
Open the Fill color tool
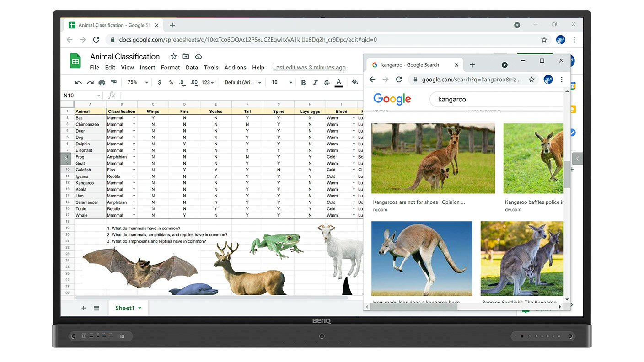tap(355, 82)
